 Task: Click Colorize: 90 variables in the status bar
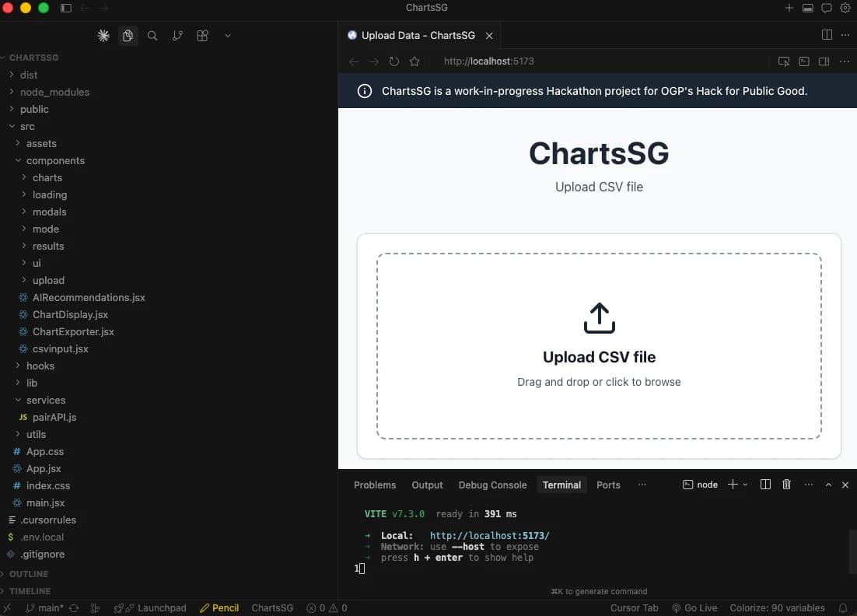(777, 607)
